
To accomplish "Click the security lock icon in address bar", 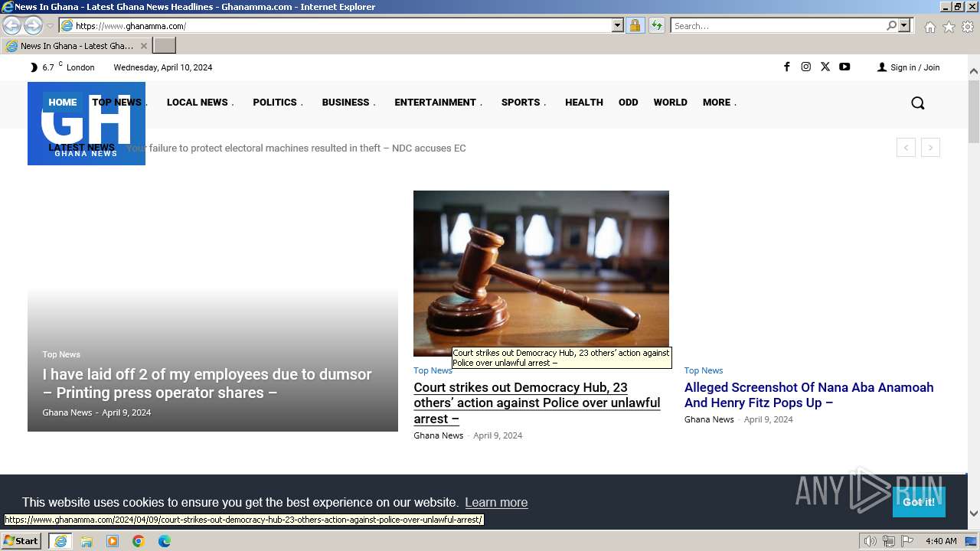I will tap(635, 25).
